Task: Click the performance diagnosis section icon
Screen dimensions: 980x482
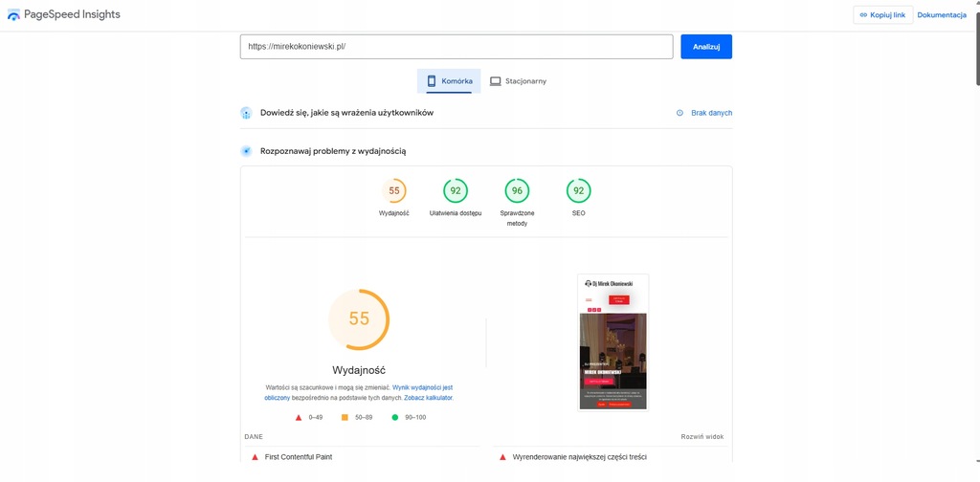Action: click(246, 151)
